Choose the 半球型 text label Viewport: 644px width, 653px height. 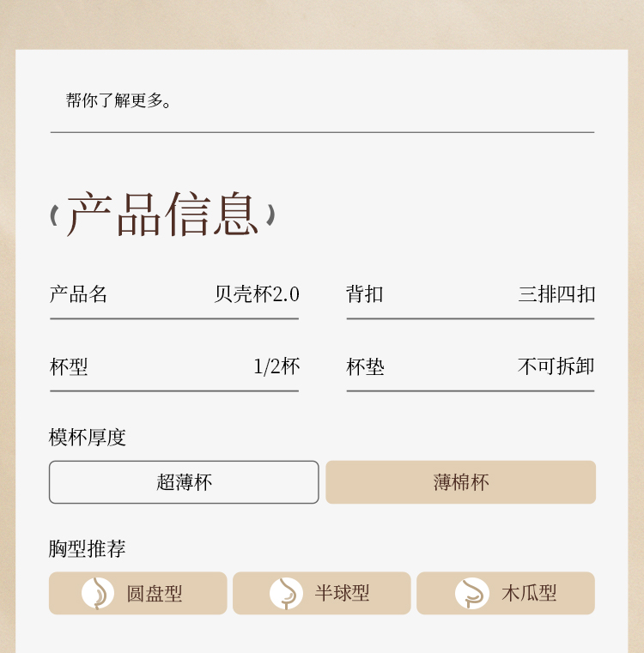coord(342,594)
